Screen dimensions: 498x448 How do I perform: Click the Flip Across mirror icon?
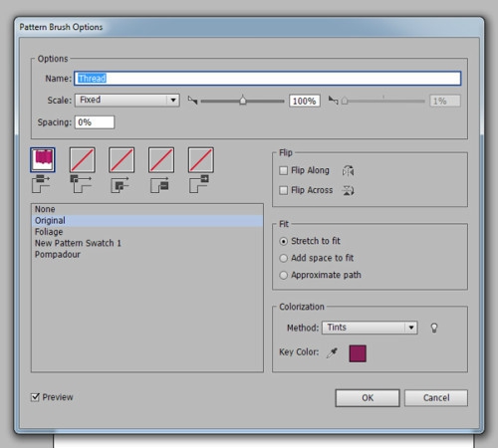point(348,190)
